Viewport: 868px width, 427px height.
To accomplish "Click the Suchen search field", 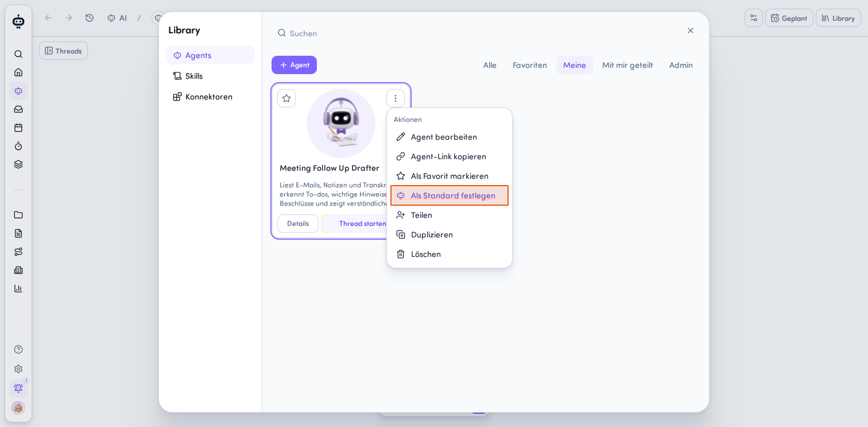I will point(476,33).
